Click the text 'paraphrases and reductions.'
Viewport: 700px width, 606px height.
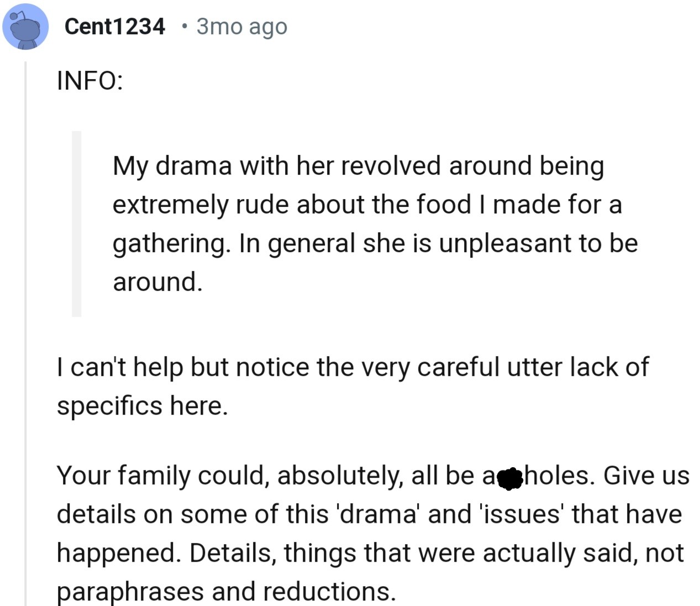pos(227,591)
